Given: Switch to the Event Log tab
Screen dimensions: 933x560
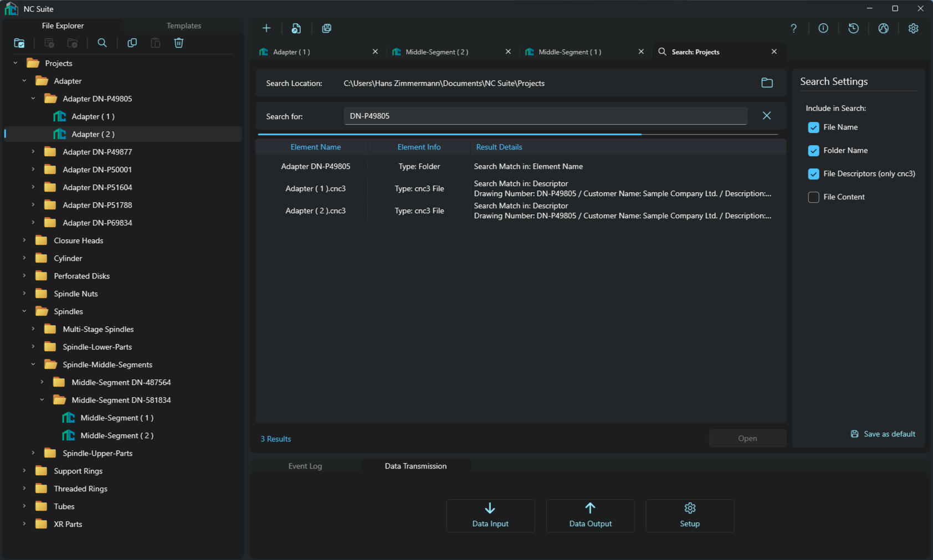Looking at the screenshot, I should (x=305, y=466).
